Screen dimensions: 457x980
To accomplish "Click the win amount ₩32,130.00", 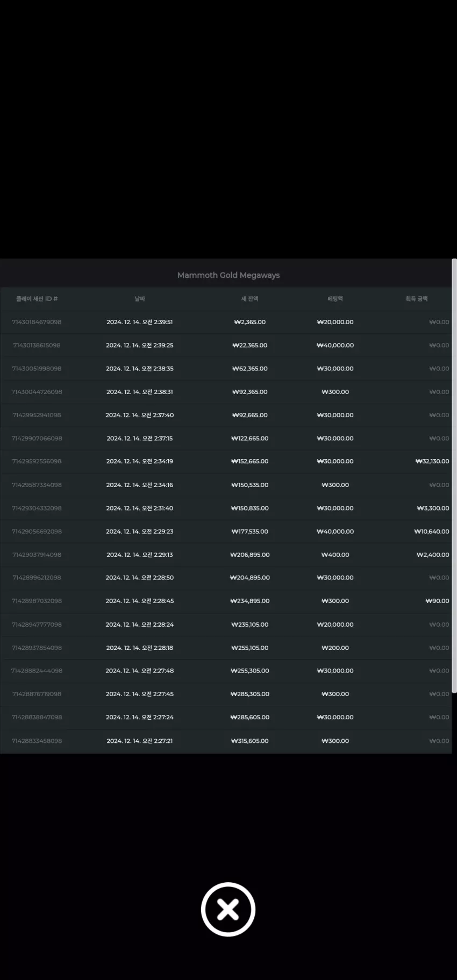I will pos(432,461).
